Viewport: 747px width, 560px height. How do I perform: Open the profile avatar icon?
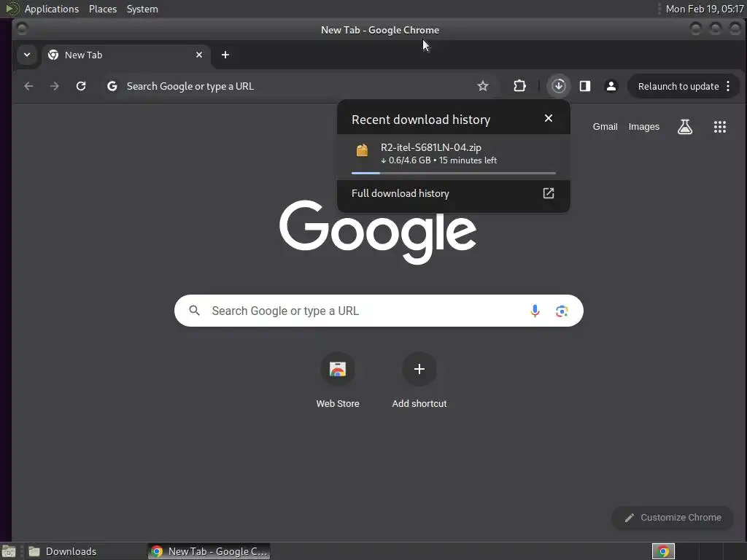pos(611,86)
